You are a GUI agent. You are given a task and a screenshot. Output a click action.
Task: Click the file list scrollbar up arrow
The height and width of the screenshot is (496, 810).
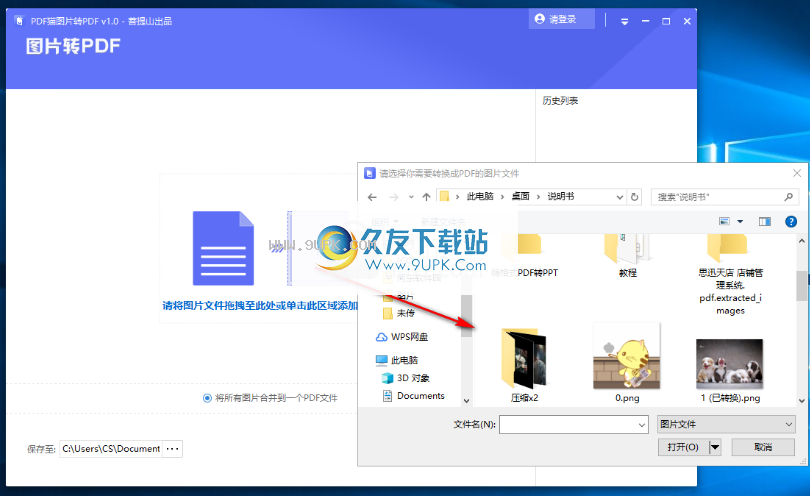(x=801, y=241)
